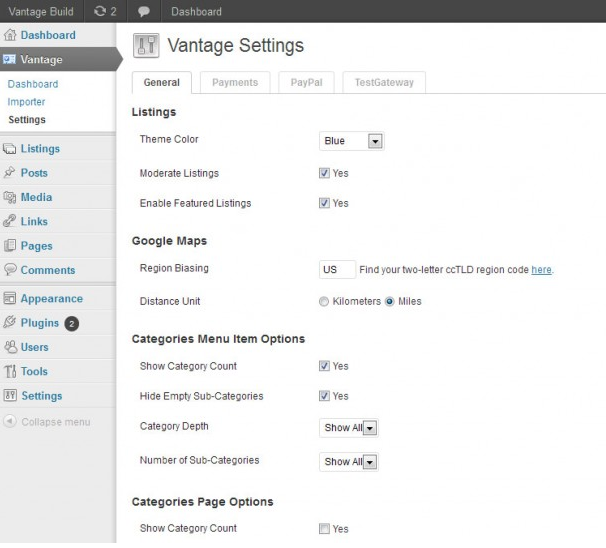The image size is (606, 548).
Task: Click the Appearance icon
Action: 10,298
